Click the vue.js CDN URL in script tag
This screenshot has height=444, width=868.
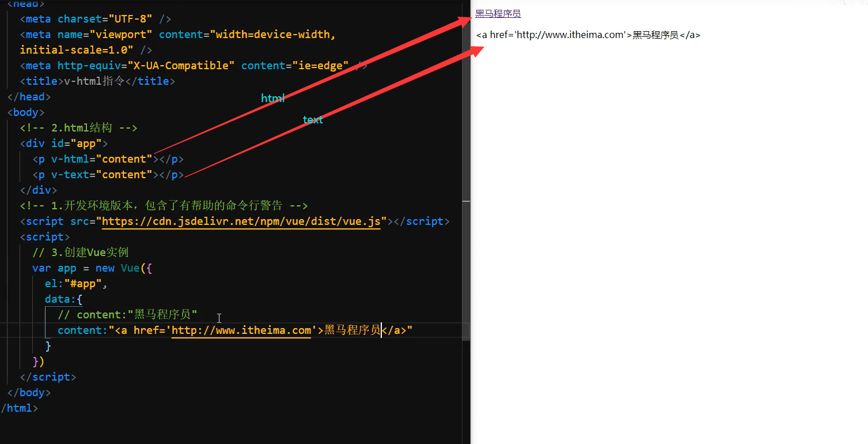click(x=241, y=221)
